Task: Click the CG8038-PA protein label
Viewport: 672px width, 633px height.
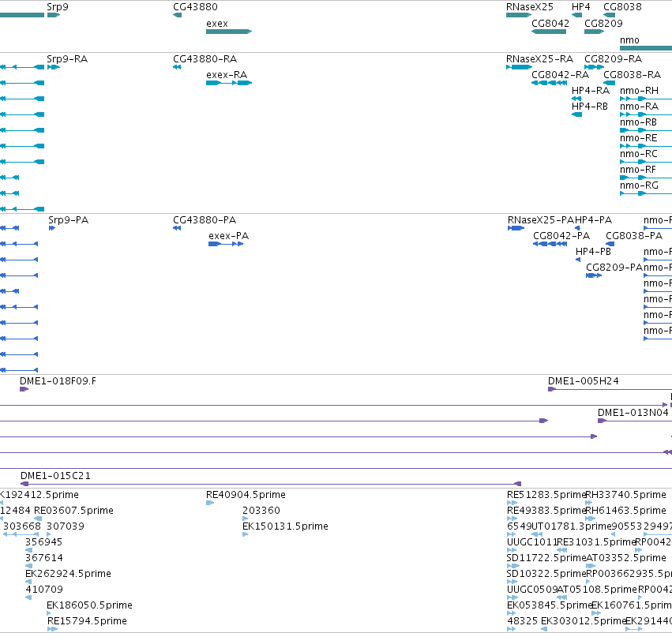Action: click(634, 235)
